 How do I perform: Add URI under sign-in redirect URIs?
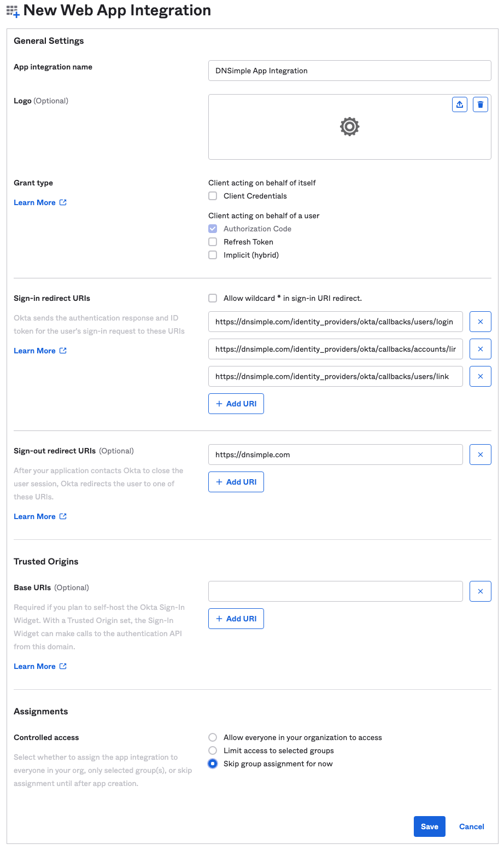[236, 404]
